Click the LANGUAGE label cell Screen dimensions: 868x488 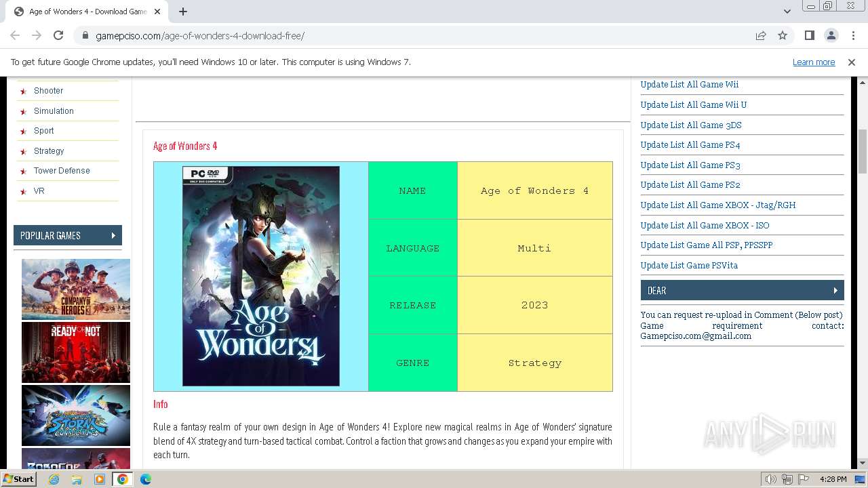pyautogui.click(x=413, y=248)
